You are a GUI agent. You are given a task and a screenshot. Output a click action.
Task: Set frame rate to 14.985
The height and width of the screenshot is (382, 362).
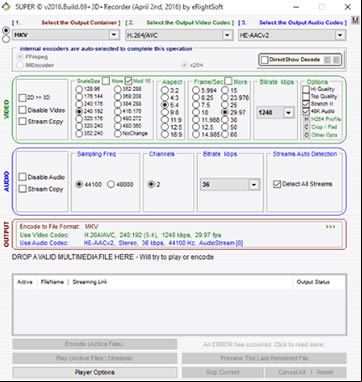(x=196, y=134)
